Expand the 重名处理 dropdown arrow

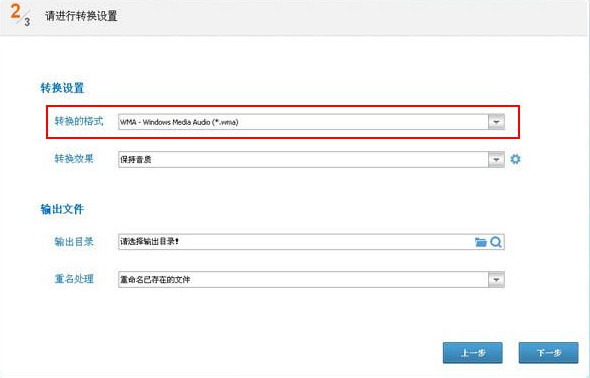(496, 279)
